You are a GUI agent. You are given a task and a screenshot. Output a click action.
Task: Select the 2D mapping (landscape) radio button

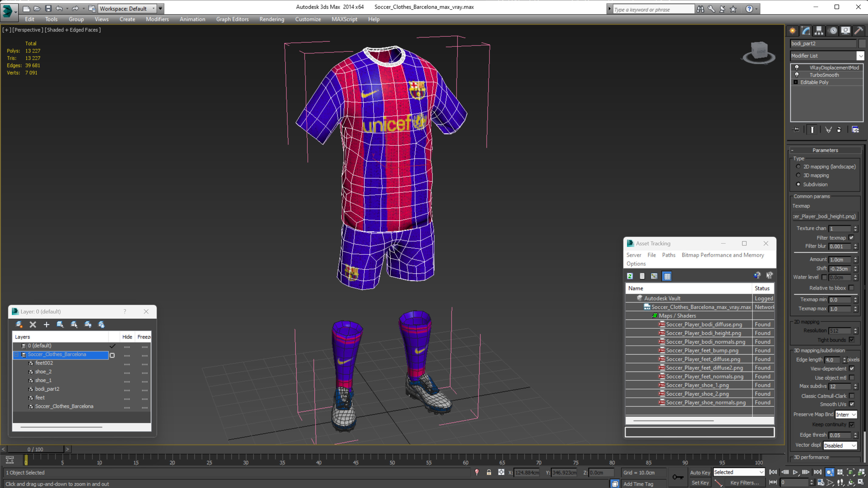coord(798,166)
